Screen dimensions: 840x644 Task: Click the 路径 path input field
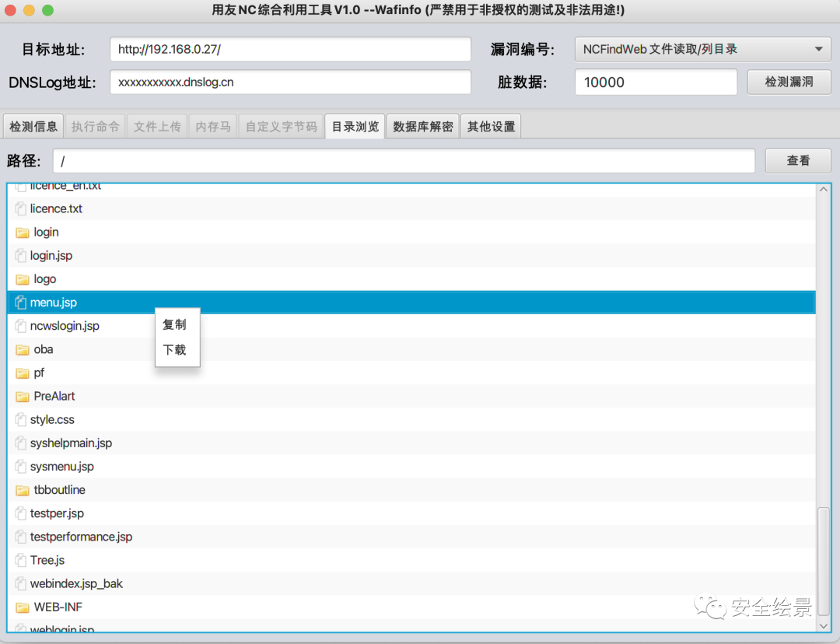(x=404, y=161)
